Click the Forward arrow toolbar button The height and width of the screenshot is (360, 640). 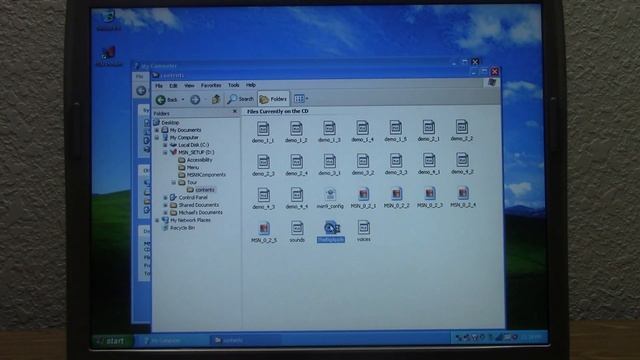click(195, 100)
